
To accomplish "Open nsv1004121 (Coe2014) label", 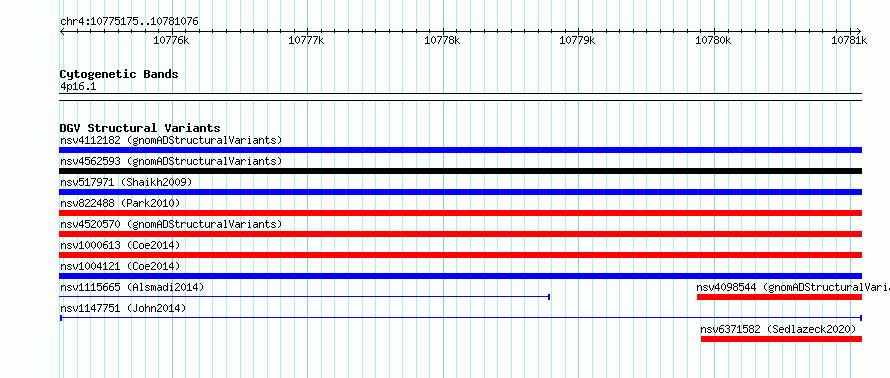I will coord(120,266).
